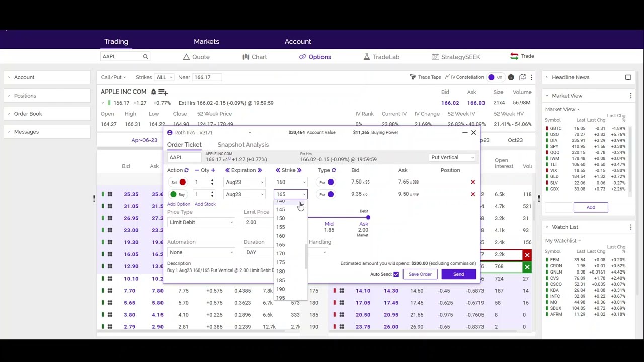Click the Type swap refresh icon
Screen dimensions: 644x362
[334, 170]
